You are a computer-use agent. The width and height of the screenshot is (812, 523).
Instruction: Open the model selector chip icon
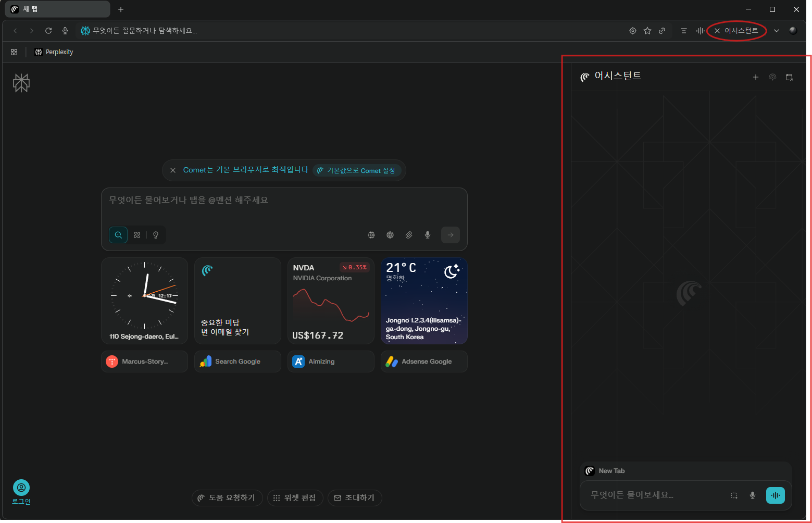click(x=371, y=235)
